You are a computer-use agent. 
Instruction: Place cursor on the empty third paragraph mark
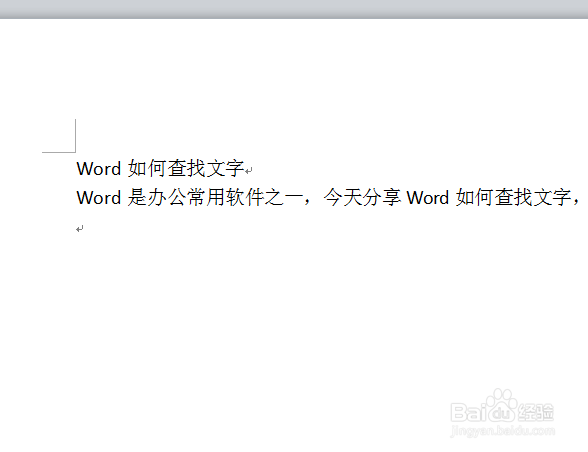pyautogui.click(x=80, y=228)
